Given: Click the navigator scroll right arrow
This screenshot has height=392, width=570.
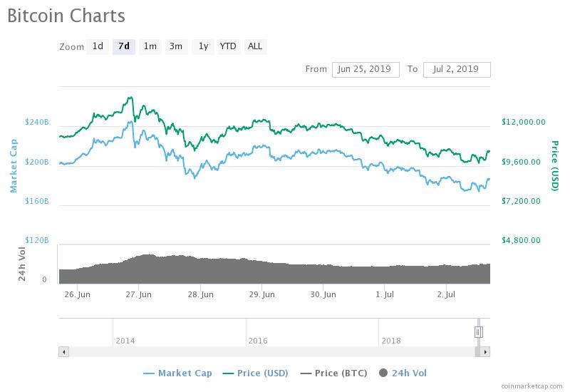Looking at the screenshot, I should 485,352.
